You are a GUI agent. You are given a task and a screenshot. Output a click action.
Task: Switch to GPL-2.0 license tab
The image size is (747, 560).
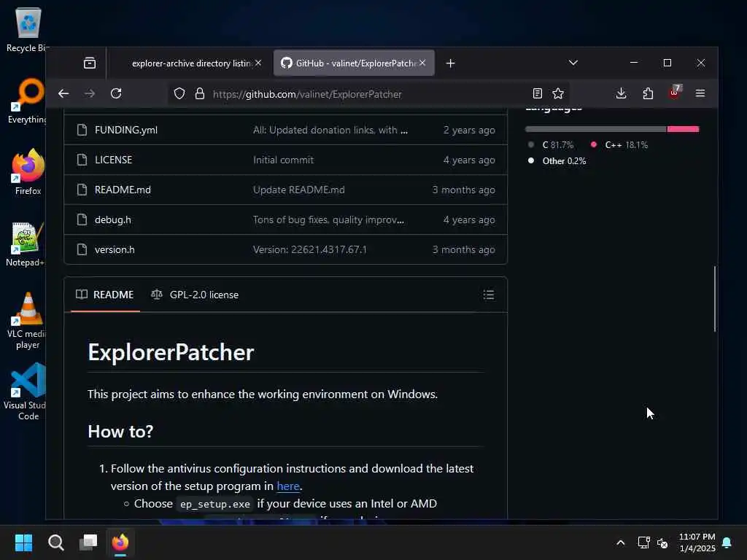[195, 295]
